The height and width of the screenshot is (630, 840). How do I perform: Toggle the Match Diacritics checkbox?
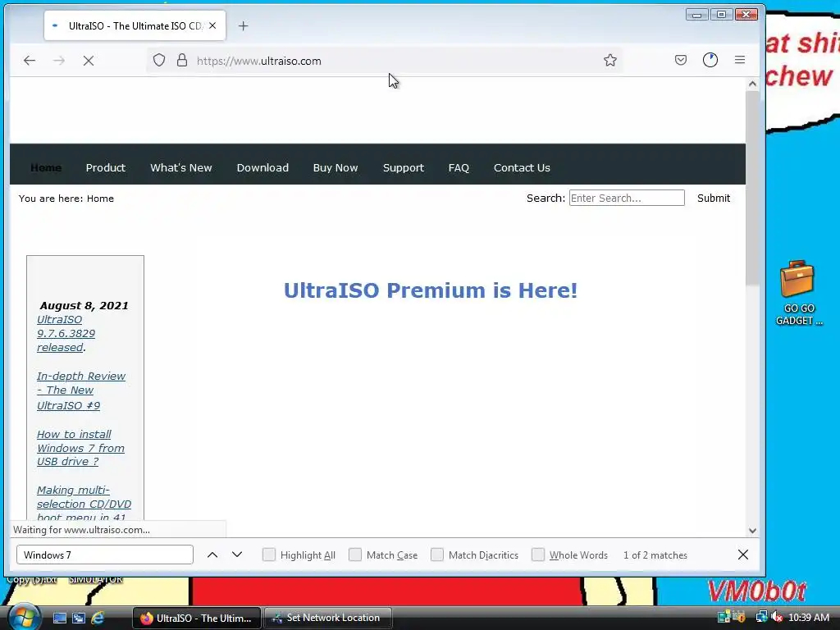[437, 555]
